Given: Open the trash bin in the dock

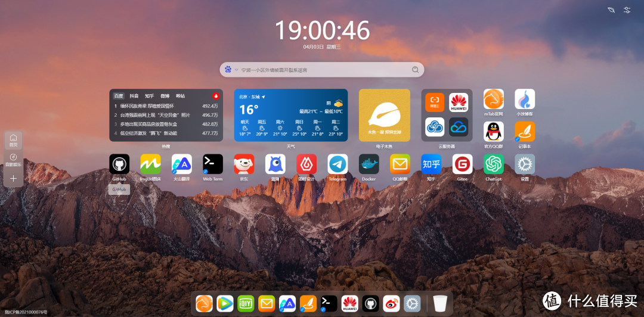Looking at the screenshot, I should (x=440, y=304).
